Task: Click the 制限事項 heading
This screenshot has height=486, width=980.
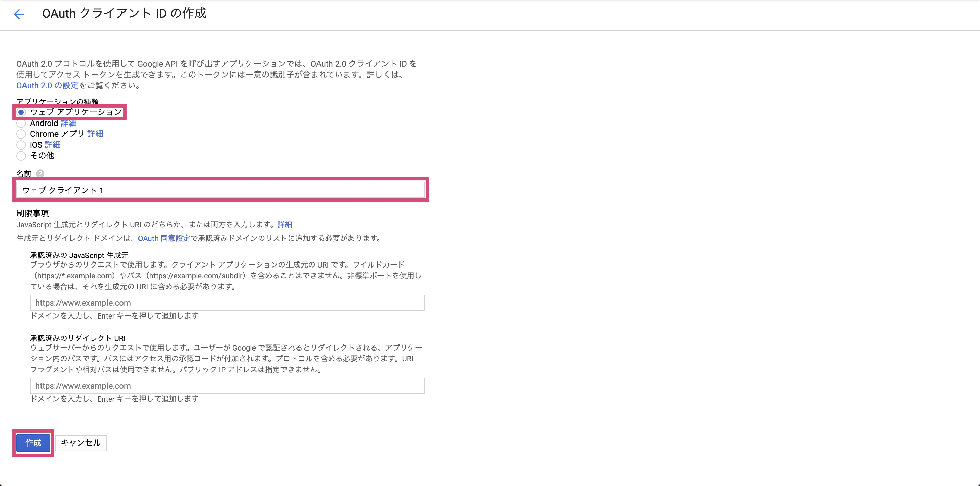Action: pyautogui.click(x=33, y=213)
